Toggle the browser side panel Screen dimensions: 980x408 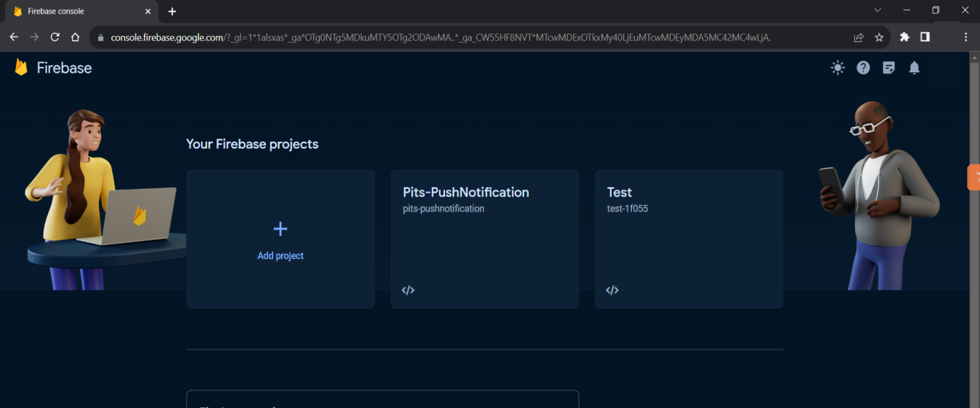(x=925, y=37)
